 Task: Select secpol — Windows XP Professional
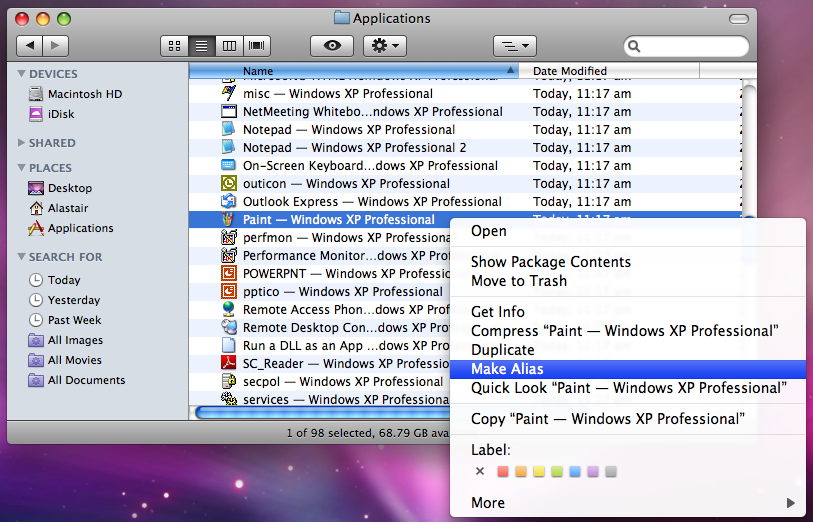(319, 382)
